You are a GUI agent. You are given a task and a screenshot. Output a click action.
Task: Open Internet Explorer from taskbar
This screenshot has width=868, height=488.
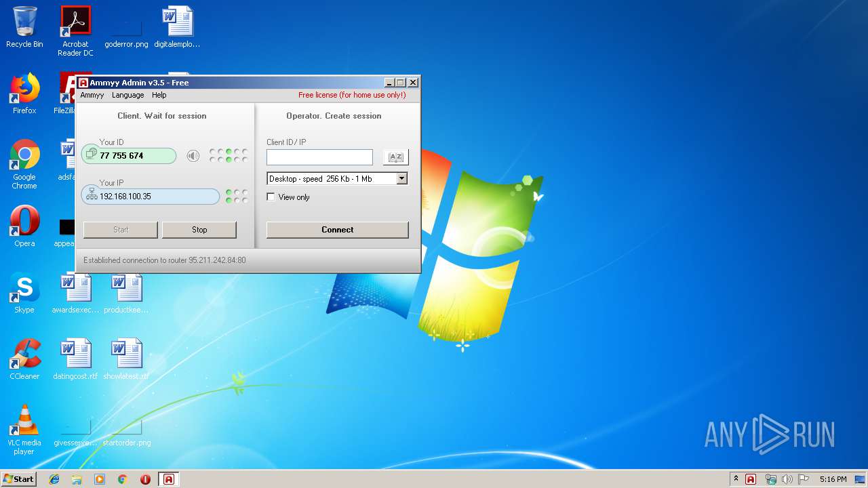coord(54,479)
